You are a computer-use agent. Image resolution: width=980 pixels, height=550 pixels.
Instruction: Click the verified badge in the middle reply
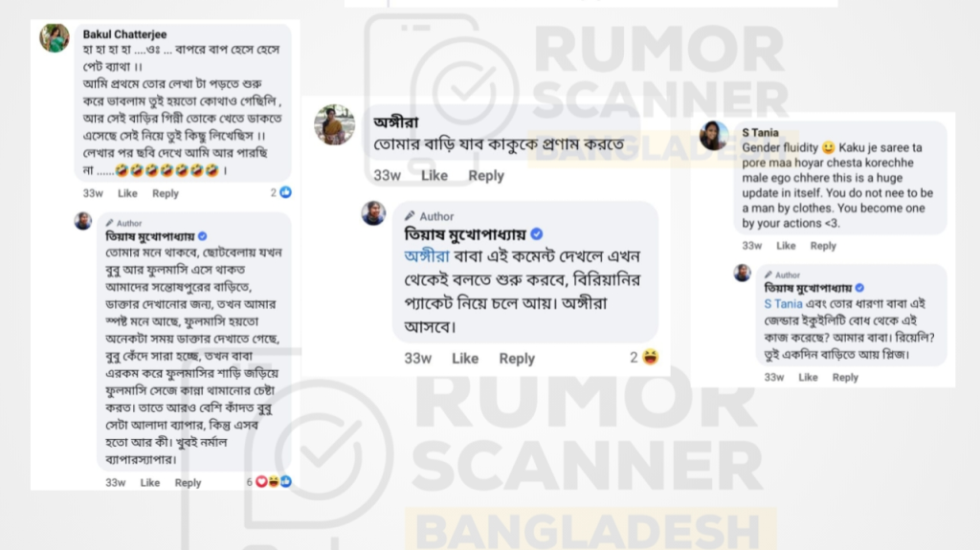536,234
